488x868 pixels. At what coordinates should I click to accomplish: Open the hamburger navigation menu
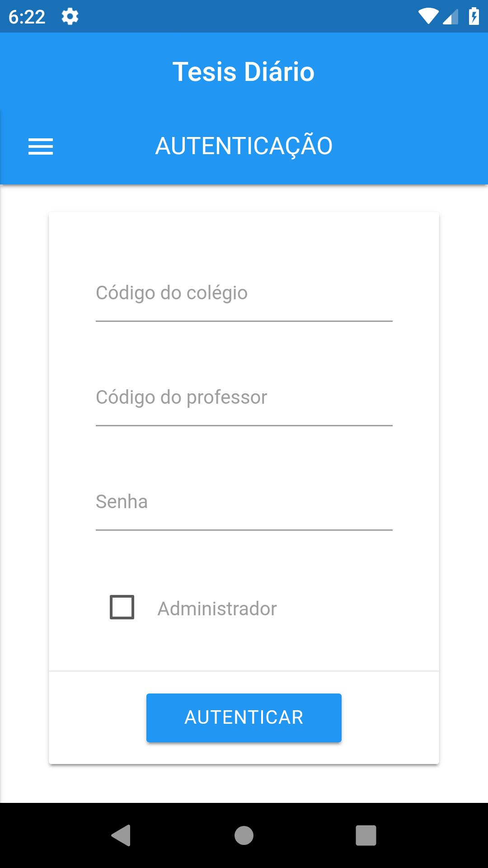(x=41, y=146)
